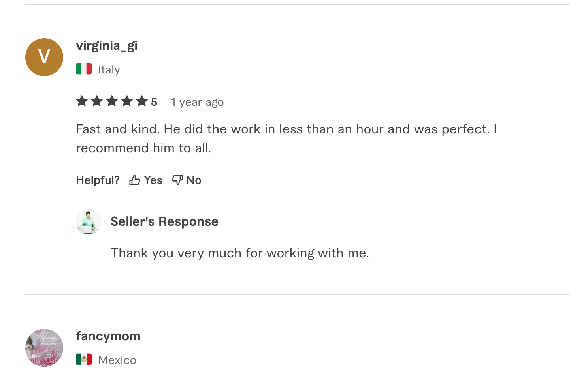Image resolution: width=588 pixels, height=377 pixels.
Task: Click the rating number 5
Action: coord(154,102)
